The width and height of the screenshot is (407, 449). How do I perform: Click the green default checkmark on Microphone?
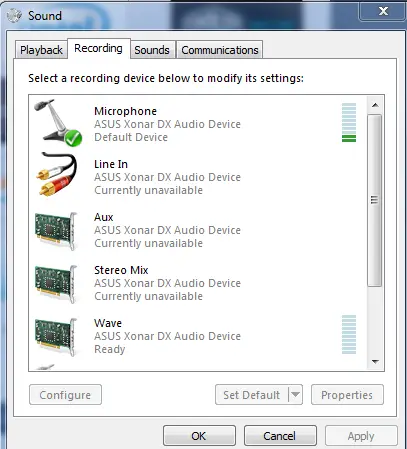(x=73, y=138)
